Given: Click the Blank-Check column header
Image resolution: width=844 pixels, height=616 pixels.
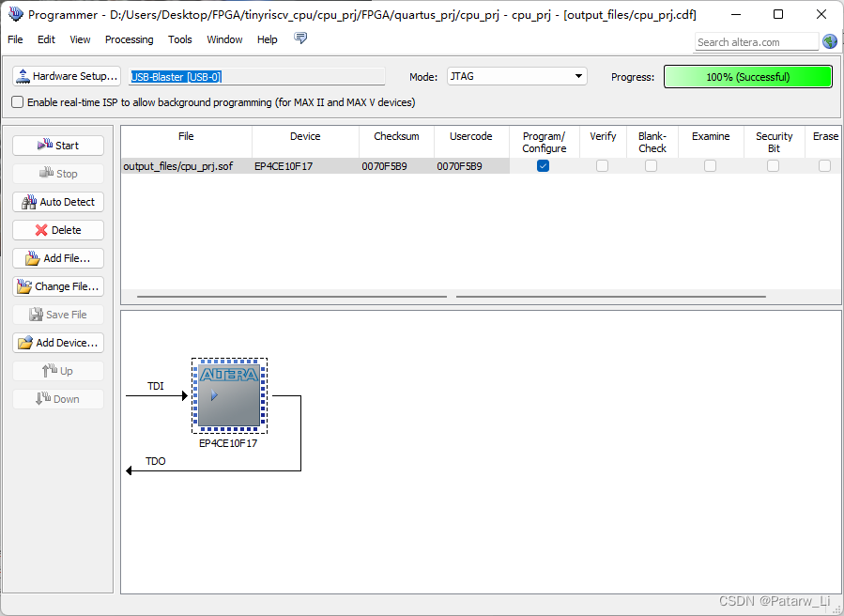Looking at the screenshot, I should point(652,142).
